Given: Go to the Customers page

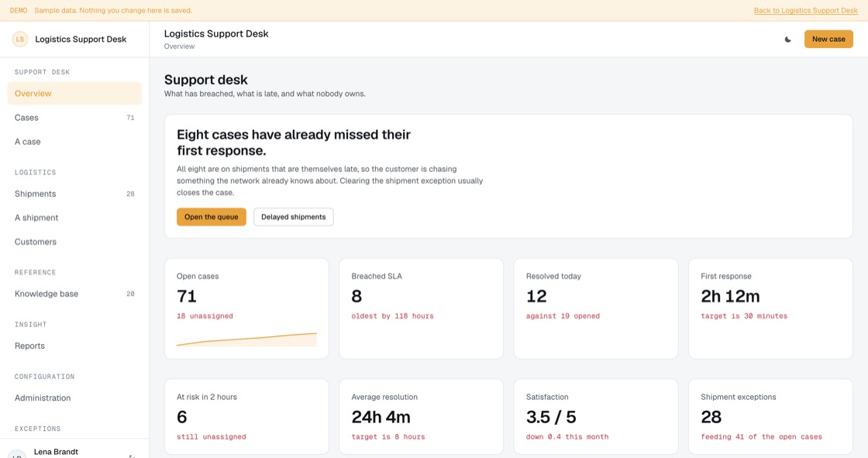Looking at the screenshot, I should point(74,242).
